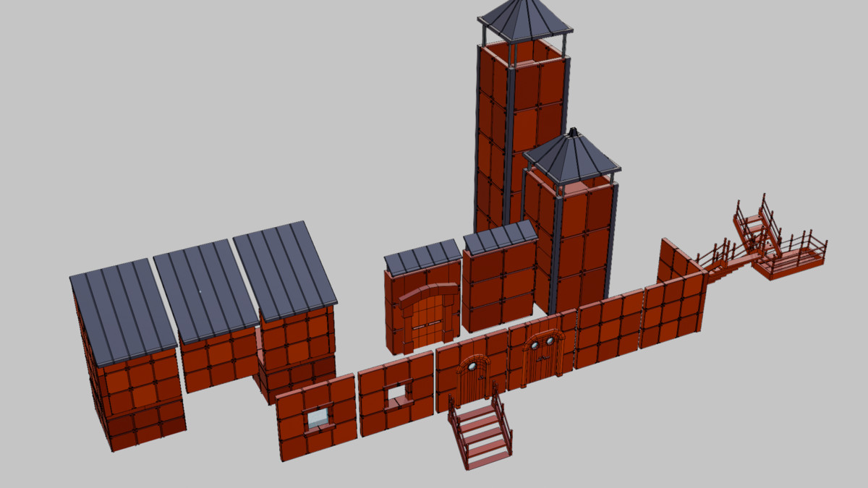Screen dimensions: 868x488
Task: Select the railed platform at far right
Action: point(788,255)
